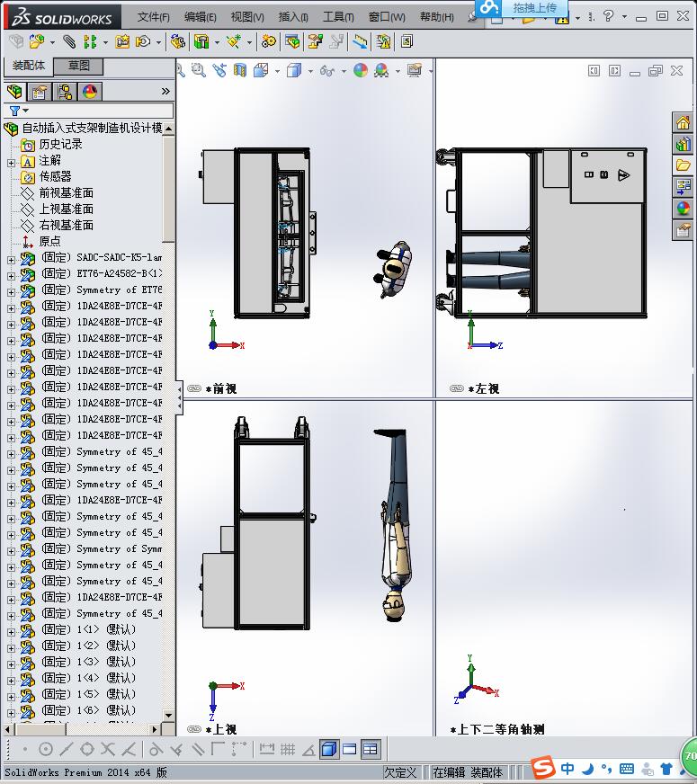
Task: Click the View Orientation cube icon
Action: [x=261, y=70]
